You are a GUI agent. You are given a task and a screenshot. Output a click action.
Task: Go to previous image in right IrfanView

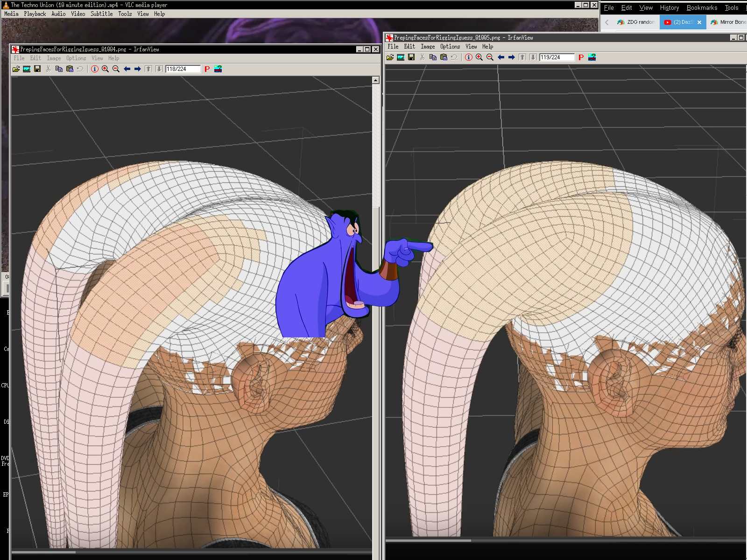click(x=501, y=57)
